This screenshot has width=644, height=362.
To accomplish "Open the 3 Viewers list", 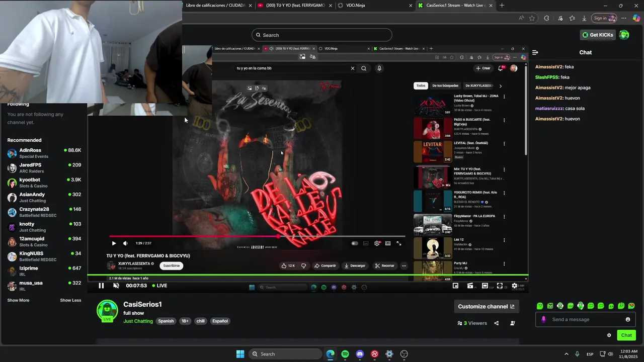I will click(472, 323).
